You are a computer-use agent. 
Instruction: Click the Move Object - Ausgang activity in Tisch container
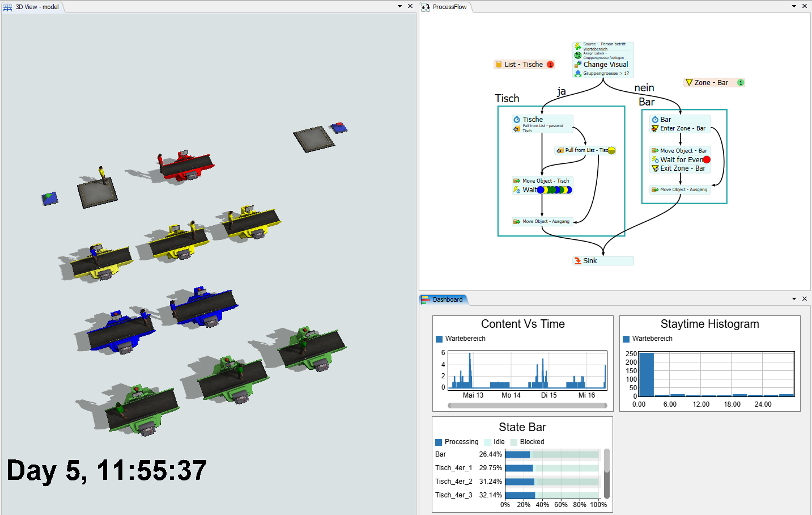tap(542, 222)
